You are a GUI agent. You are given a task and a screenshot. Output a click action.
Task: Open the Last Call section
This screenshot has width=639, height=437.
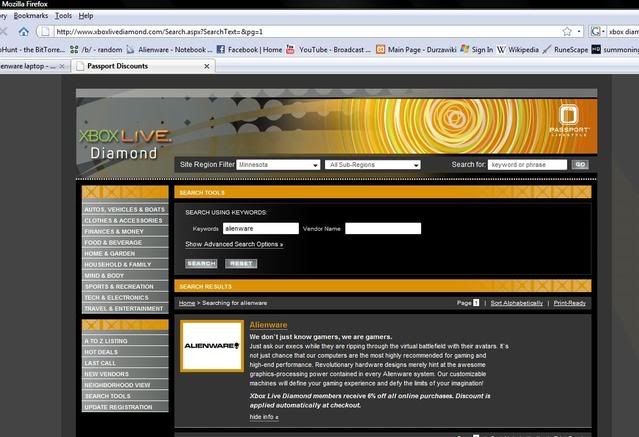click(x=125, y=363)
